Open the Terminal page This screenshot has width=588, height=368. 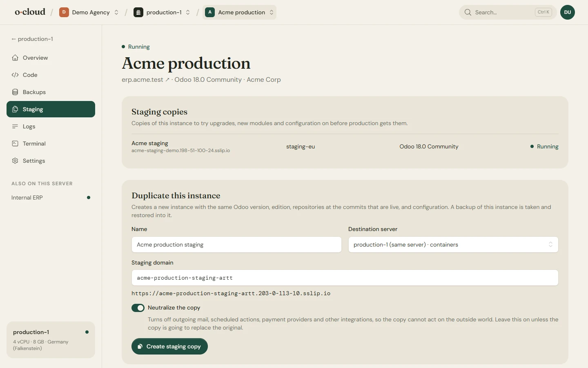(51, 144)
